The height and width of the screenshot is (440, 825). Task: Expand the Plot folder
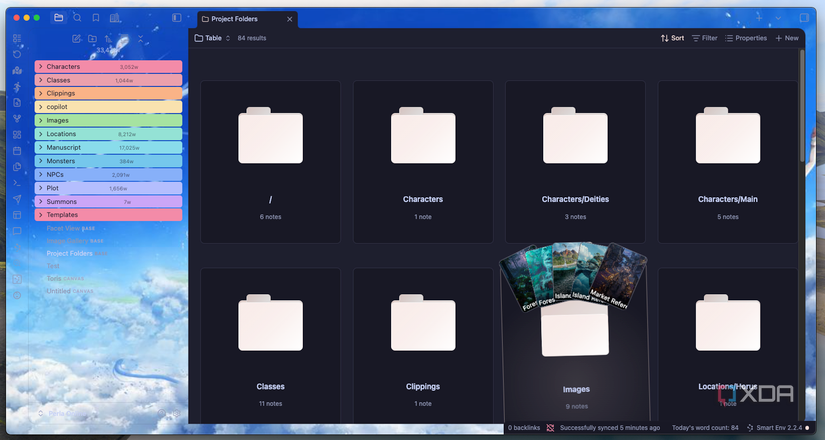pyautogui.click(x=108, y=188)
